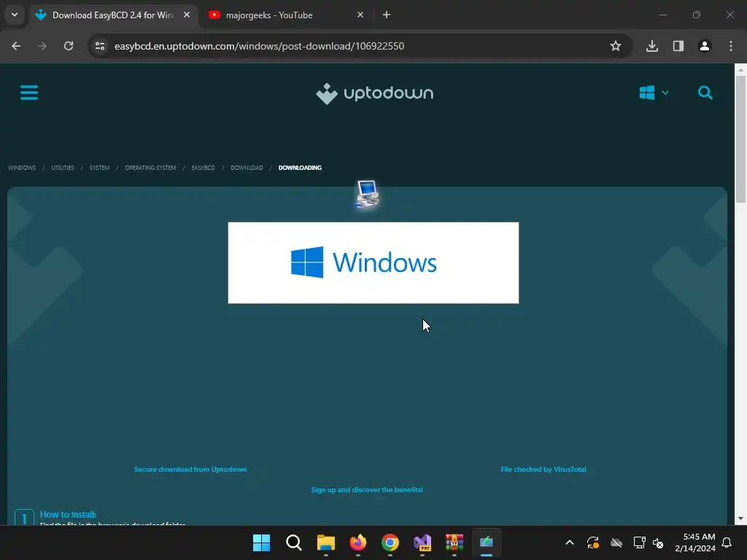747x560 pixels.
Task: Click the active teal app taskbar icon
Action: pyautogui.click(x=487, y=542)
